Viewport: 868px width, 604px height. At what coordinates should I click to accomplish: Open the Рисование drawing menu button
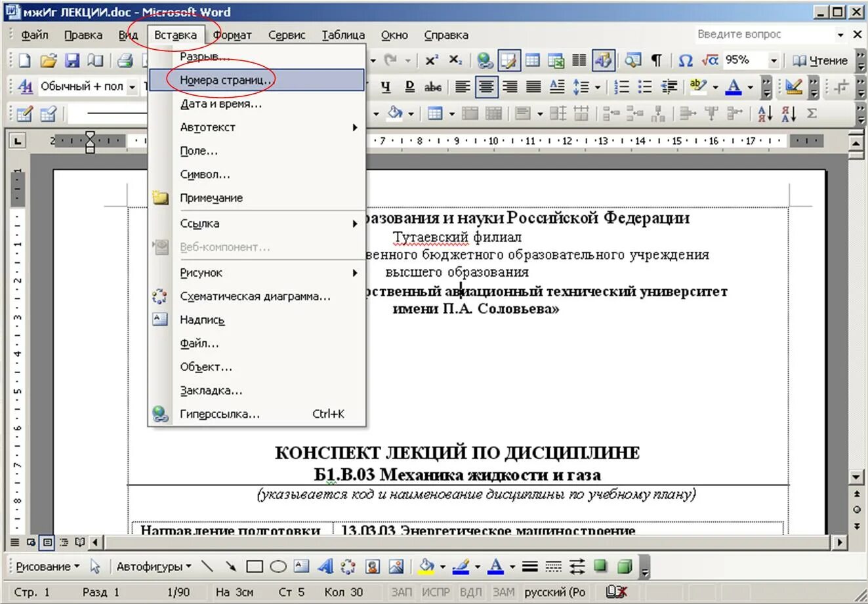click(x=47, y=567)
